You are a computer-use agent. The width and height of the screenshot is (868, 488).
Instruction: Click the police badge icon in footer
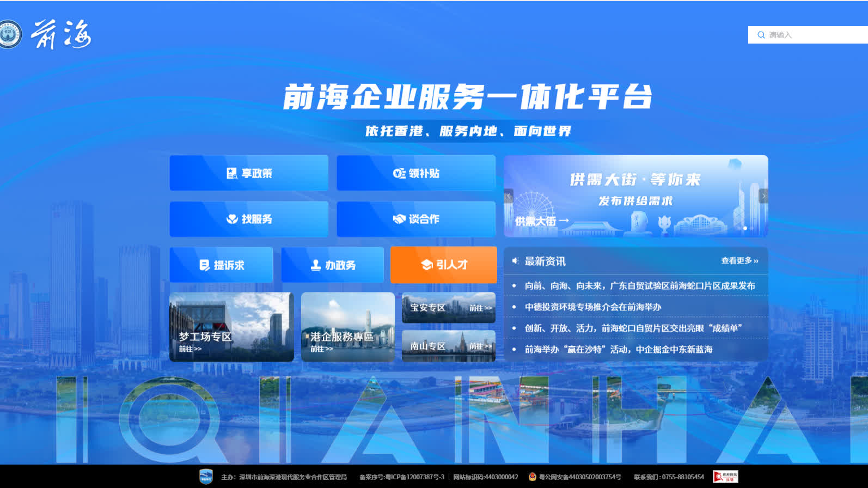pyautogui.click(x=532, y=477)
